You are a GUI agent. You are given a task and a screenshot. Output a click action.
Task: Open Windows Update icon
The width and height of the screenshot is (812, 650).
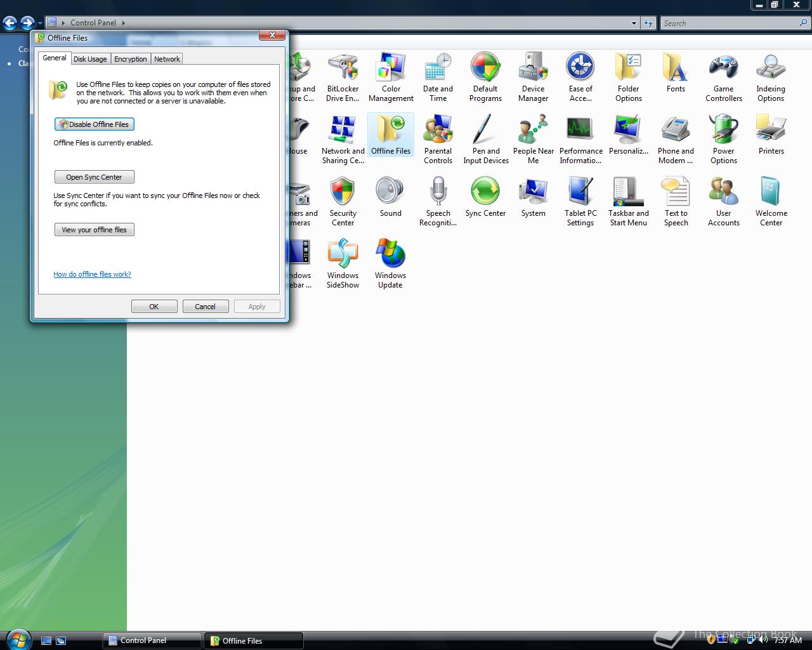point(390,263)
